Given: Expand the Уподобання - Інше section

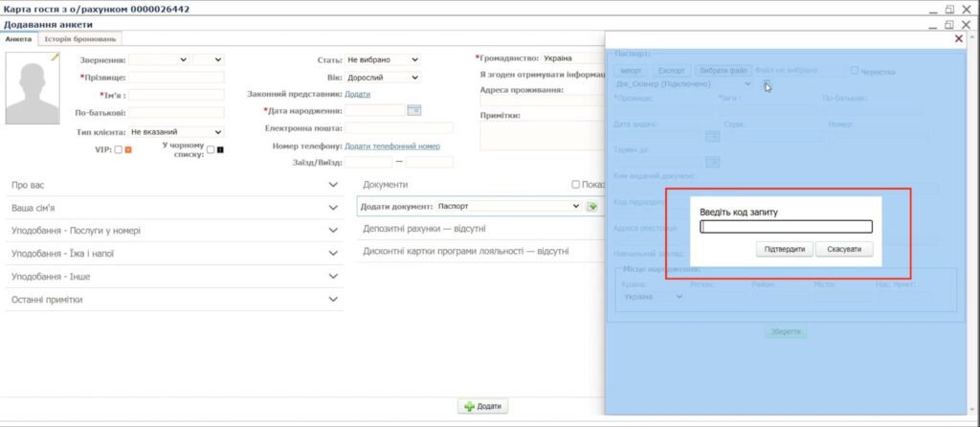Looking at the screenshot, I should (175, 277).
